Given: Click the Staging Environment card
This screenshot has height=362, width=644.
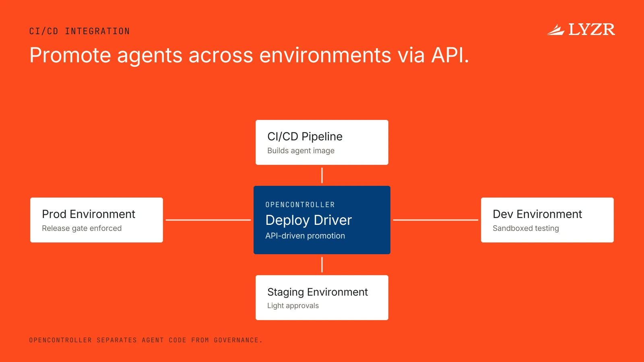Looking at the screenshot, I should [322, 298].
